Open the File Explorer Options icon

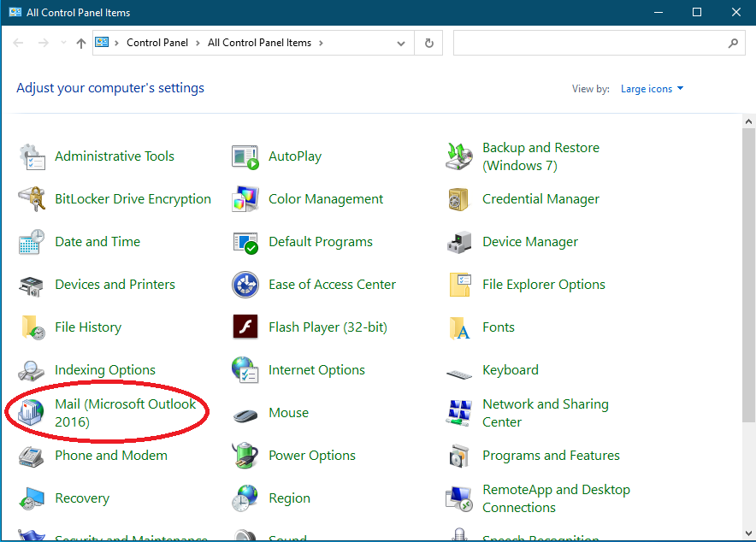(x=460, y=284)
